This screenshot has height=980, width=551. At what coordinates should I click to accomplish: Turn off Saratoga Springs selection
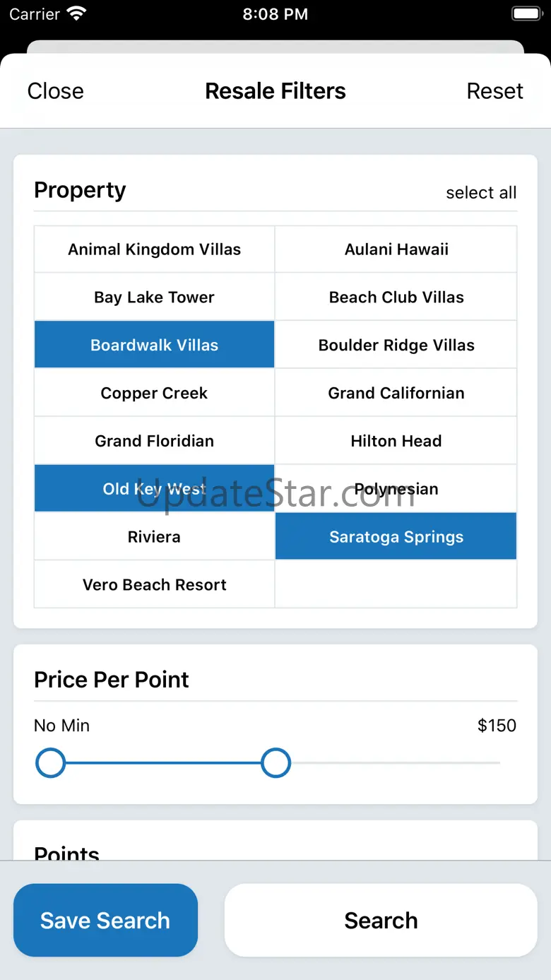point(396,536)
